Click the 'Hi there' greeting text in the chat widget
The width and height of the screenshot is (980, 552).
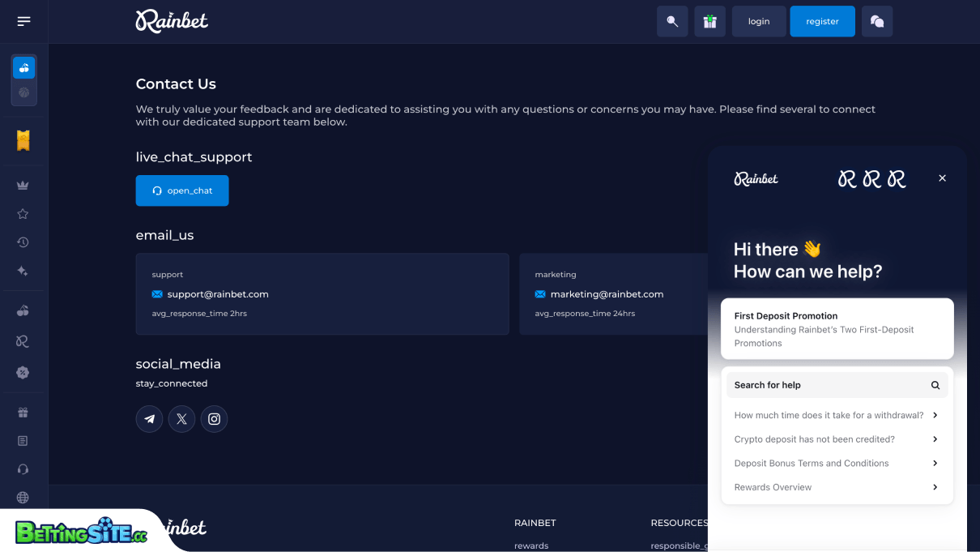tap(778, 249)
